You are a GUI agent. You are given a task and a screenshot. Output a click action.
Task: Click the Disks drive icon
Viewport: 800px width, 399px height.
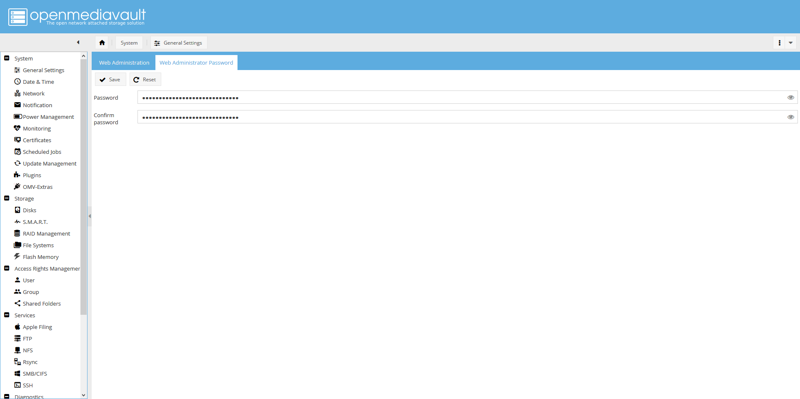pos(17,210)
